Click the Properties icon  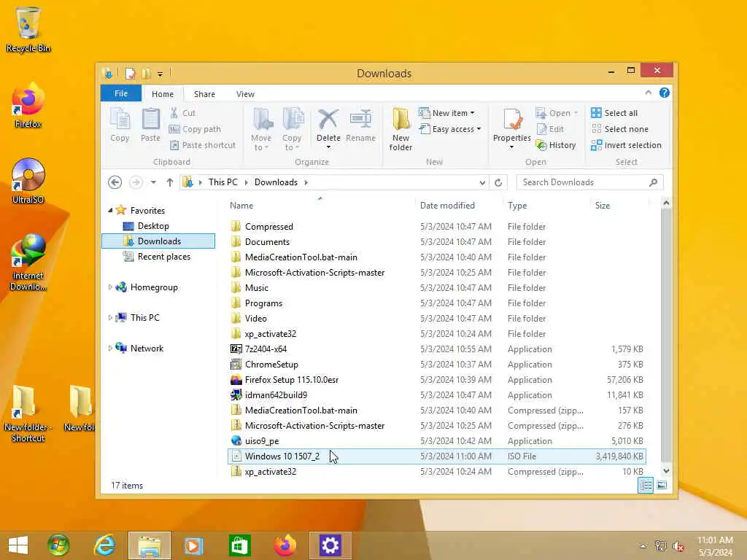(512, 119)
